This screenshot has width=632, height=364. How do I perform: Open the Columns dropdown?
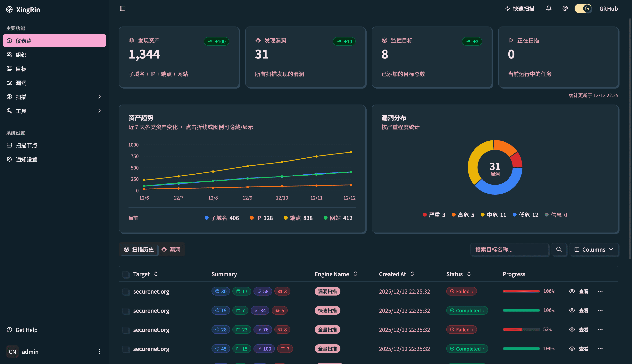click(x=594, y=249)
